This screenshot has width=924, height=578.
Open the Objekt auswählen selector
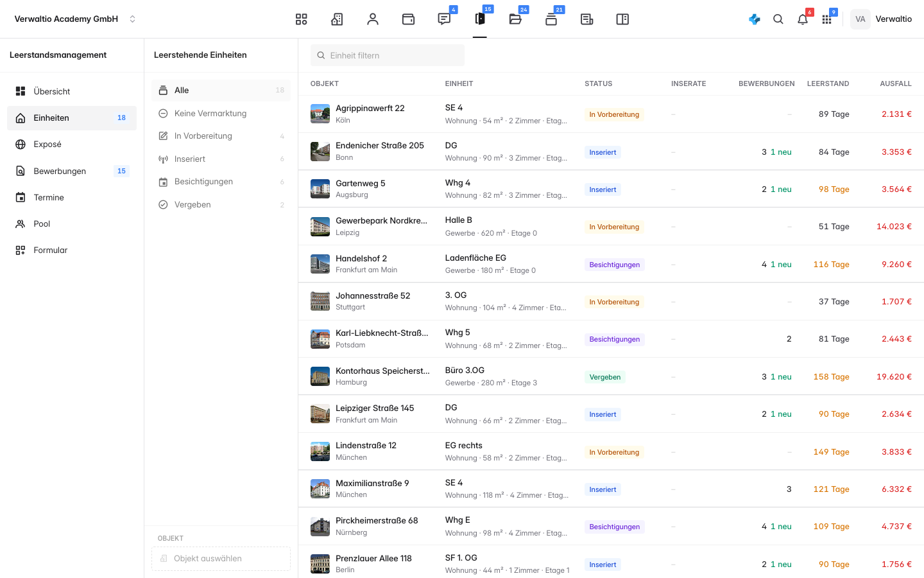[x=221, y=559]
